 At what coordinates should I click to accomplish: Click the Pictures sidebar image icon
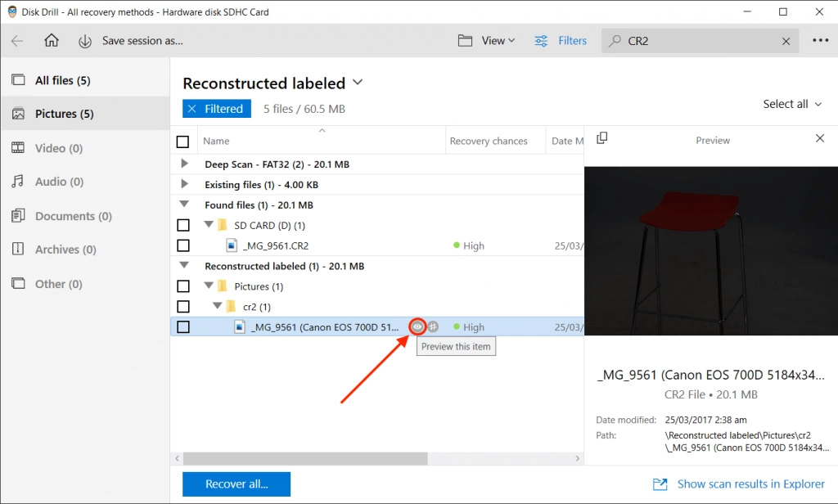pyautogui.click(x=18, y=114)
